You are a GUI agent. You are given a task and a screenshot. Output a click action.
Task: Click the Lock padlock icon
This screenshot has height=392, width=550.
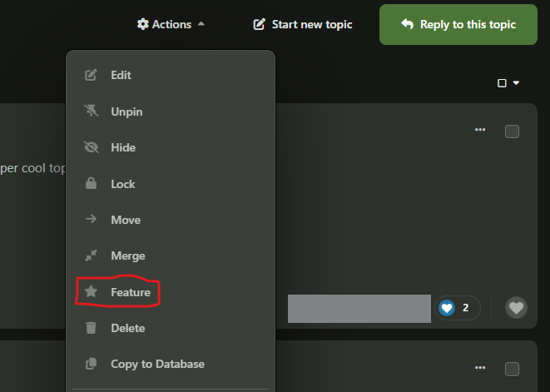pos(91,183)
